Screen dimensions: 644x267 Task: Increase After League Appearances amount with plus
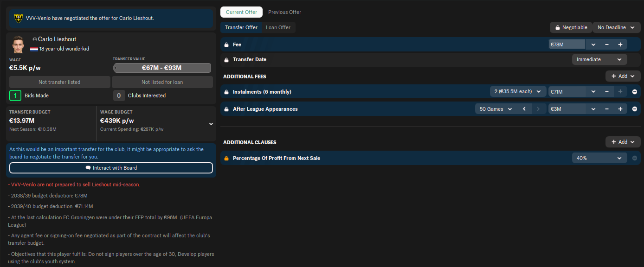620,109
